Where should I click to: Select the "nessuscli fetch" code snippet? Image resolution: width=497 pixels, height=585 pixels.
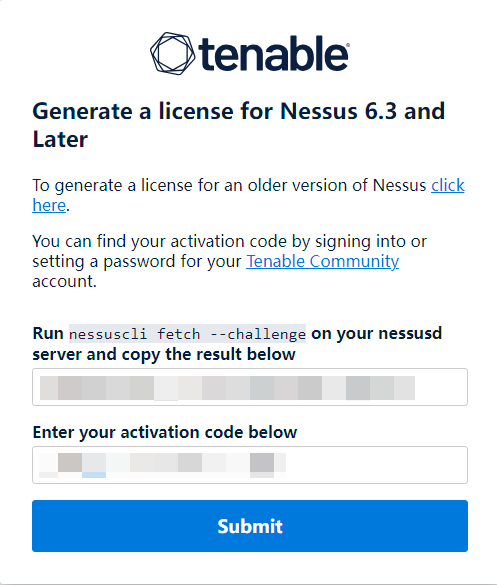point(135,334)
